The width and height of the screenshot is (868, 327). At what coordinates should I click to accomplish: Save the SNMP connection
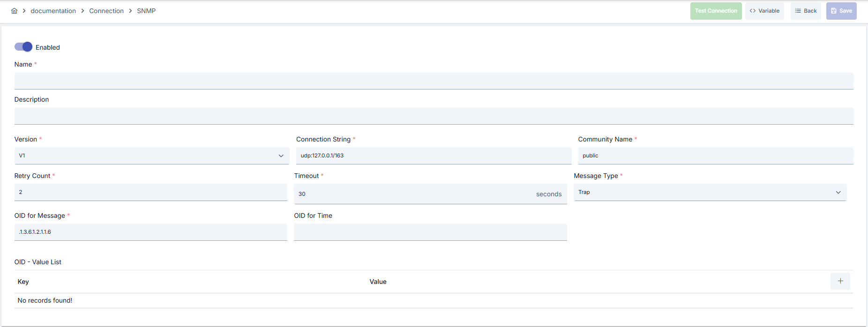(841, 11)
